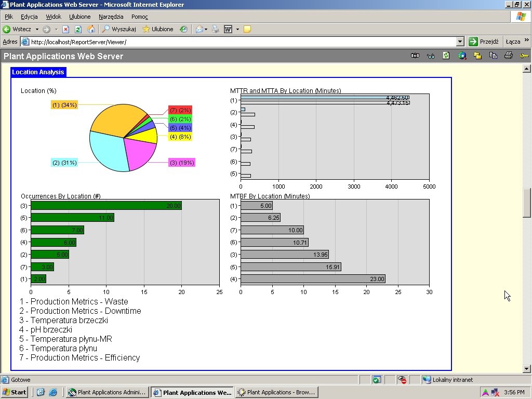Image resolution: width=532 pixels, height=399 pixels.
Task: Click the copy documents icon in header toolbar
Action: tap(493, 56)
